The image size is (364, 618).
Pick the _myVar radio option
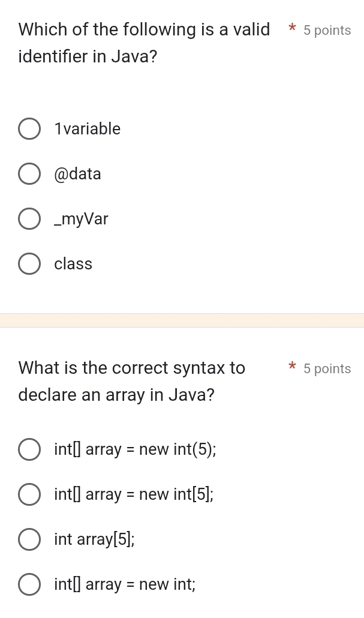coord(29,219)
